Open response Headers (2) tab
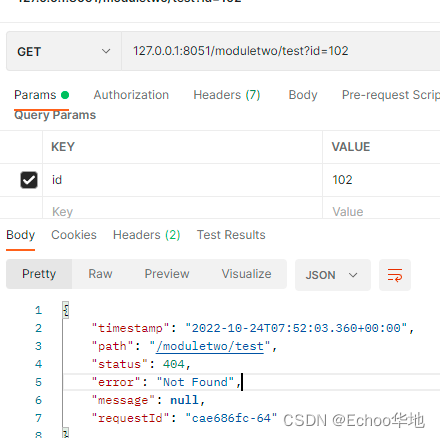The width and height of the screenshot is (440, 438). (x=147, y=235)
